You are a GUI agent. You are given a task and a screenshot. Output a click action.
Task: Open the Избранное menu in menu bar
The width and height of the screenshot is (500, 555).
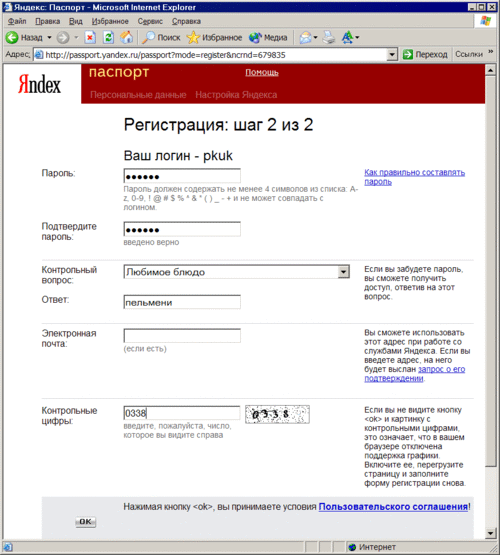(110, 21)
